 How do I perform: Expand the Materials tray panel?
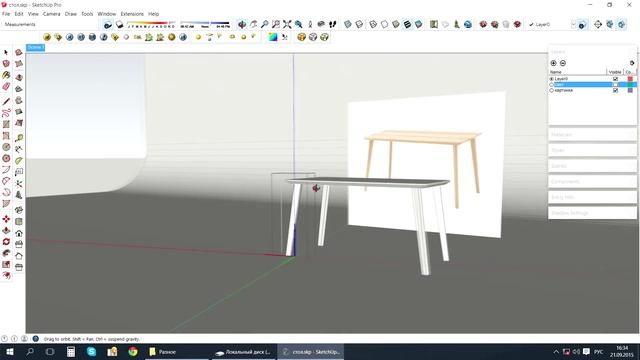tap(592, 134)
